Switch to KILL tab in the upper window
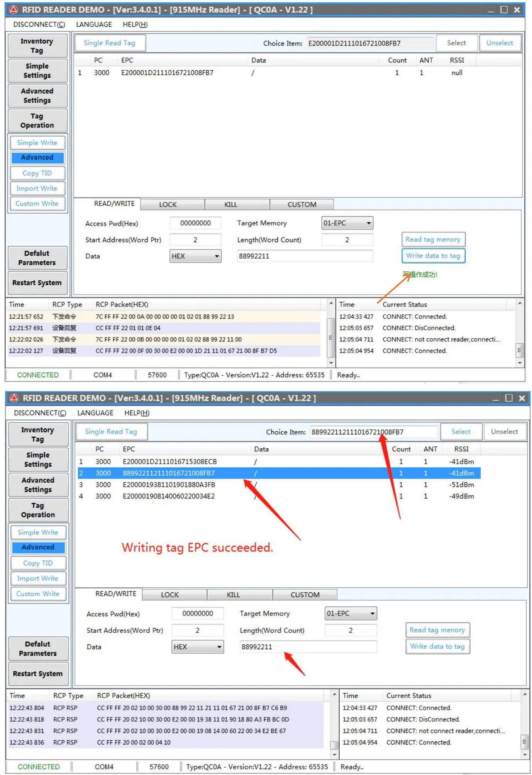Screen dimensions: 532x775 click(237, 204)
